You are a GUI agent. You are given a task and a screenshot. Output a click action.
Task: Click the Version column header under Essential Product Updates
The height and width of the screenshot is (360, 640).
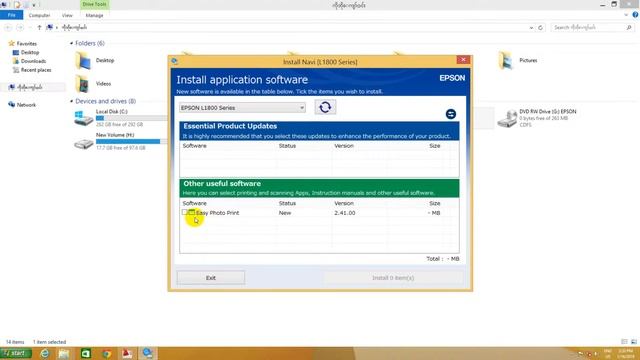(x=344, y=146)
